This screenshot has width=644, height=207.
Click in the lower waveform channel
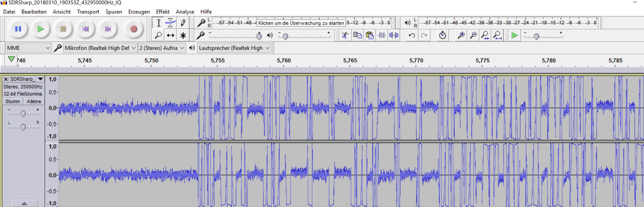click(x=351, y=175)
